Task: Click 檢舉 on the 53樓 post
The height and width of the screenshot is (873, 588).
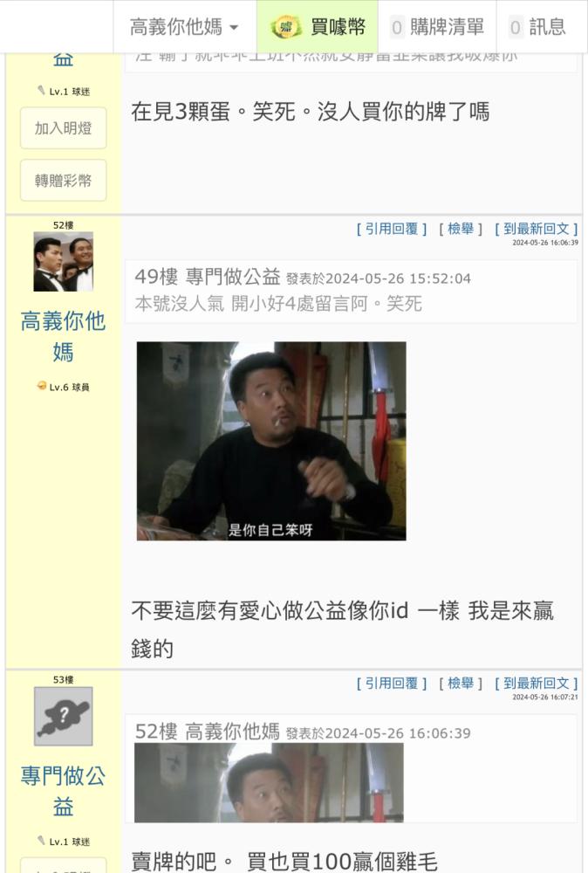Action: 461,684
